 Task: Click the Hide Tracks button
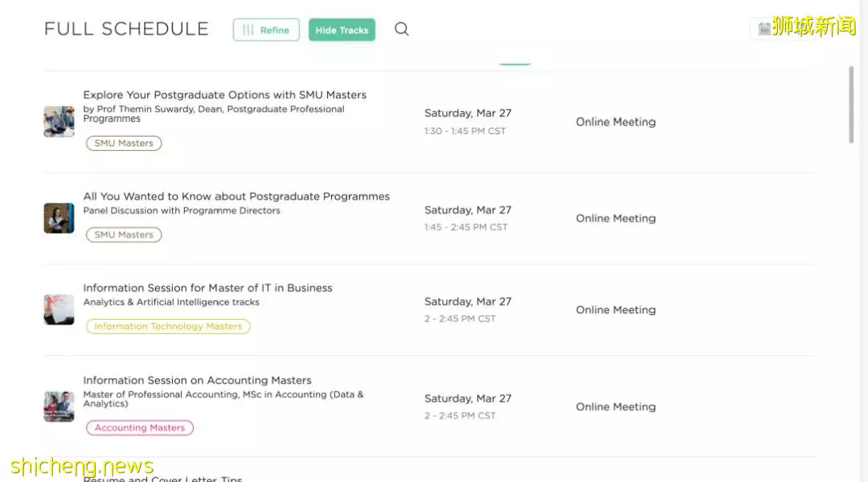(342, 30)
